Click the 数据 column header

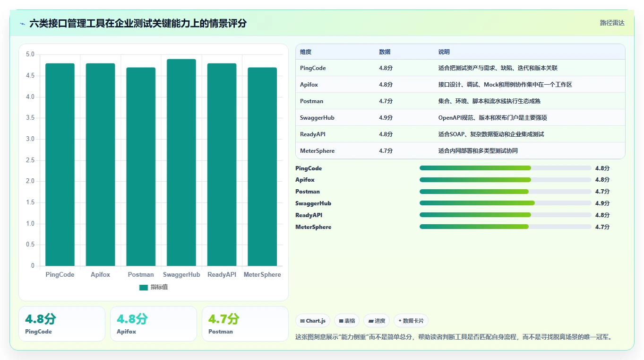(385, 52)
